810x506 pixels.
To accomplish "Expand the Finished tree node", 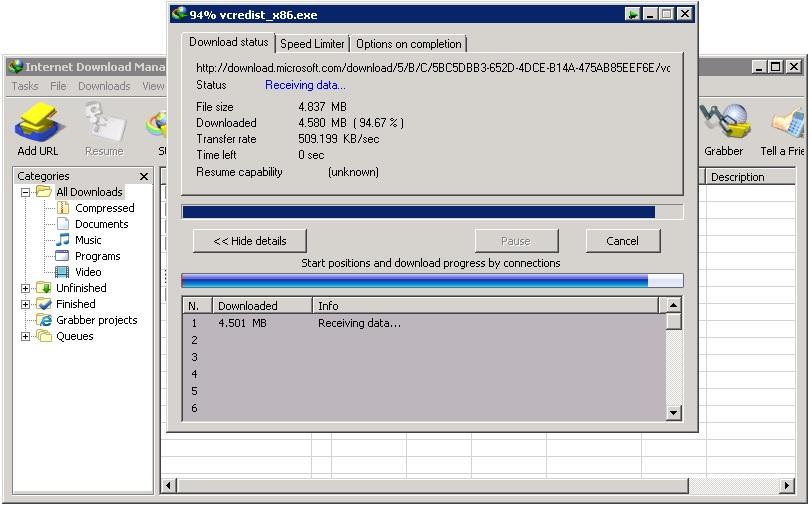I will tap(25, 304).
